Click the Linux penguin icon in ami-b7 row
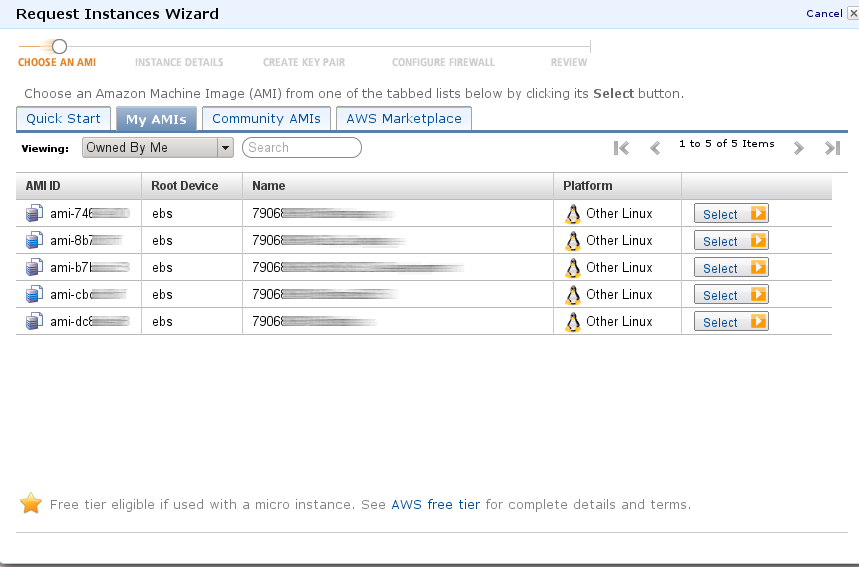The image size is (859, 567). (x=572, y=268)
